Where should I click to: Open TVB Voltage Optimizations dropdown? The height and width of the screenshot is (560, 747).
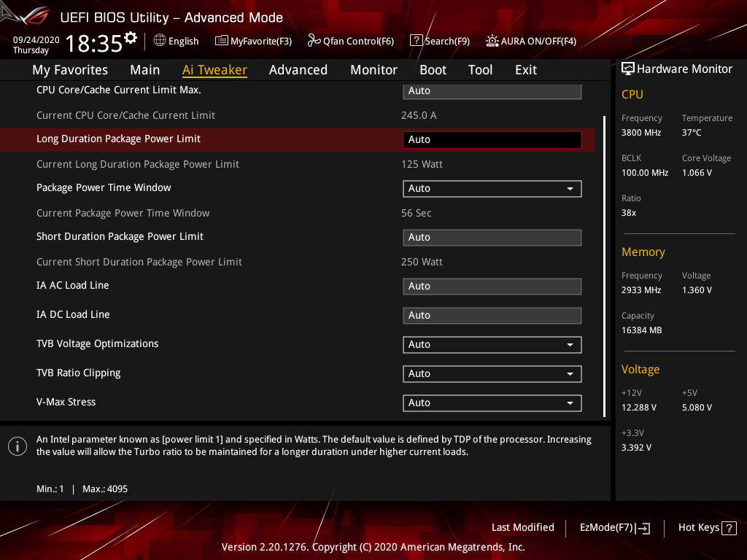click(x=492, y=345)
